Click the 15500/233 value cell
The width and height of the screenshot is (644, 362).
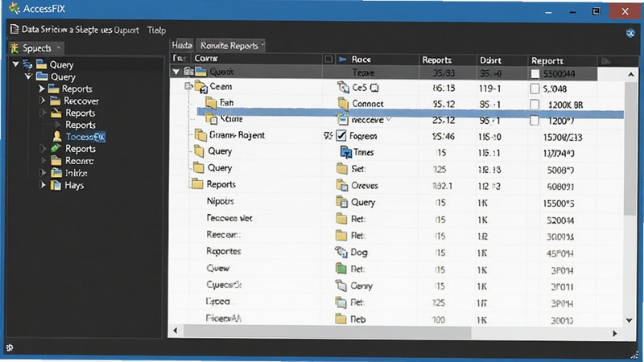(x=563, y=137)
